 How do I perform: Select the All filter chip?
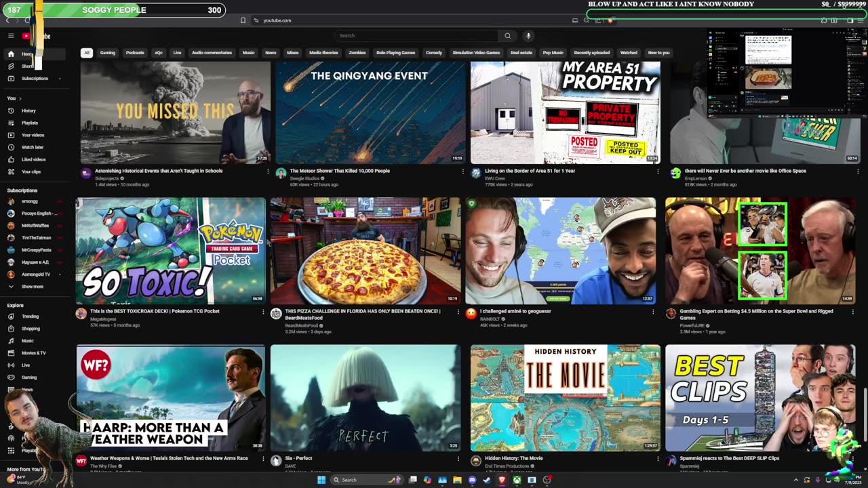click(86, 53)
